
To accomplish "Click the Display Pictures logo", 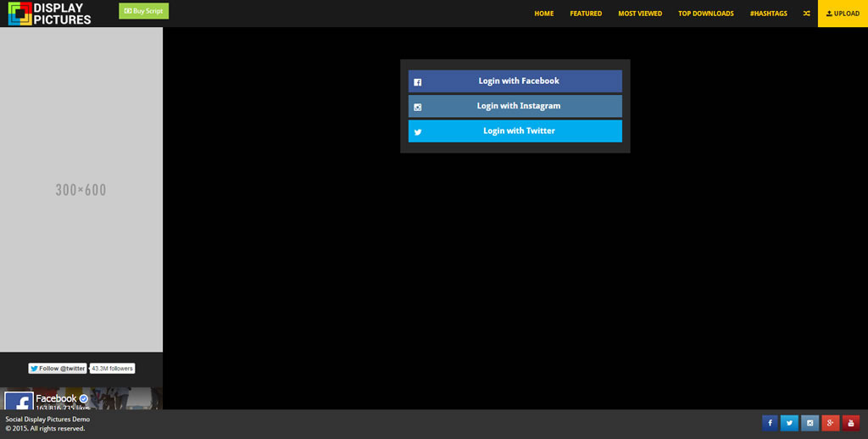I will pyautogui.click(x=49, y=14).
